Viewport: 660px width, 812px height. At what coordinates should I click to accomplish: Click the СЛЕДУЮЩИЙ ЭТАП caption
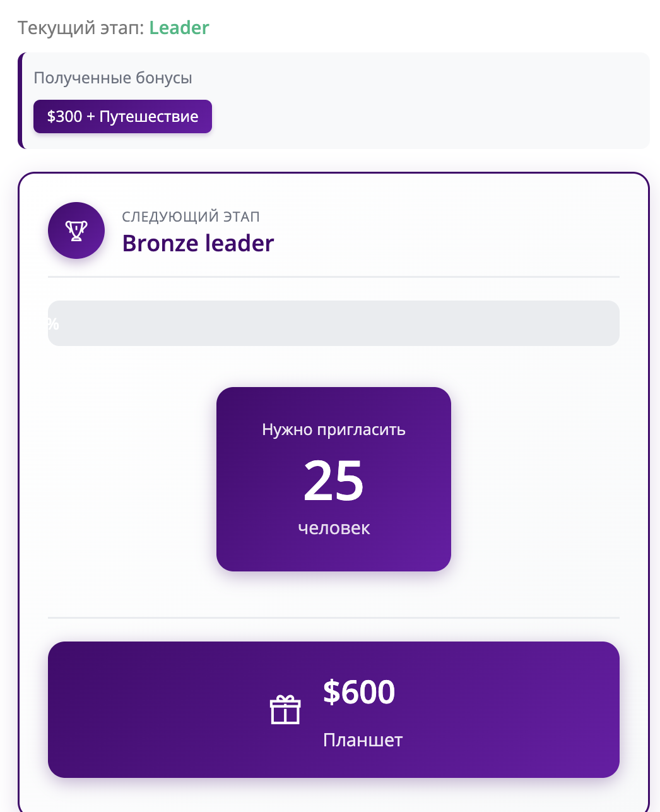click(191, 217)
